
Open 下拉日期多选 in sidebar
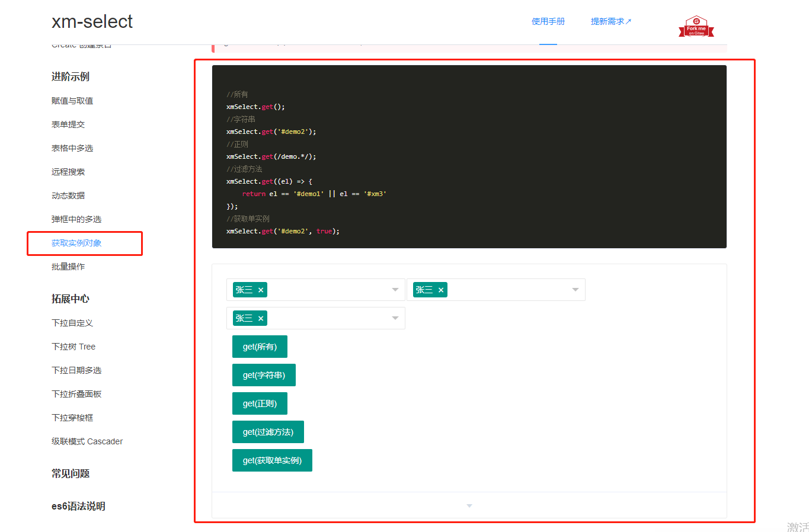(76, 370)
